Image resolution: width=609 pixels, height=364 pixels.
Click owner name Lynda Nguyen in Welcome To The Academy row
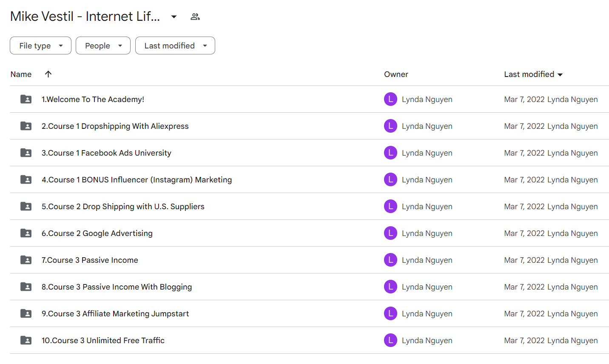coord(427,99)
